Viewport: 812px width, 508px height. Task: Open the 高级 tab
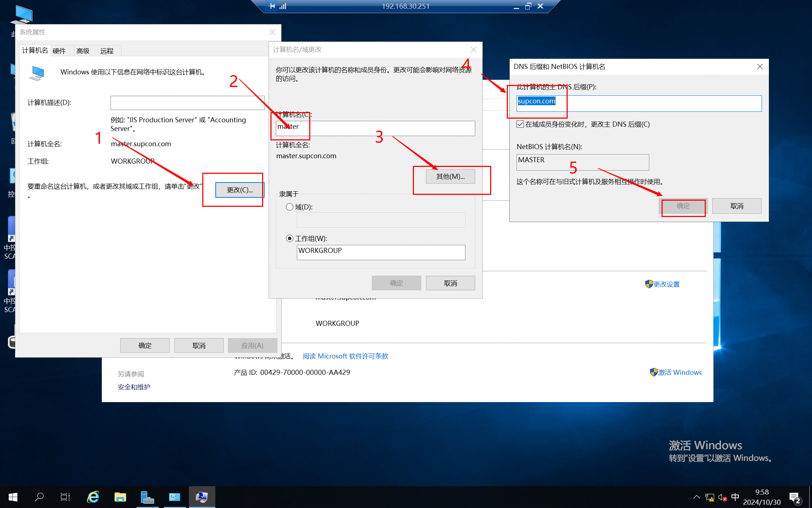click(83, 51)
